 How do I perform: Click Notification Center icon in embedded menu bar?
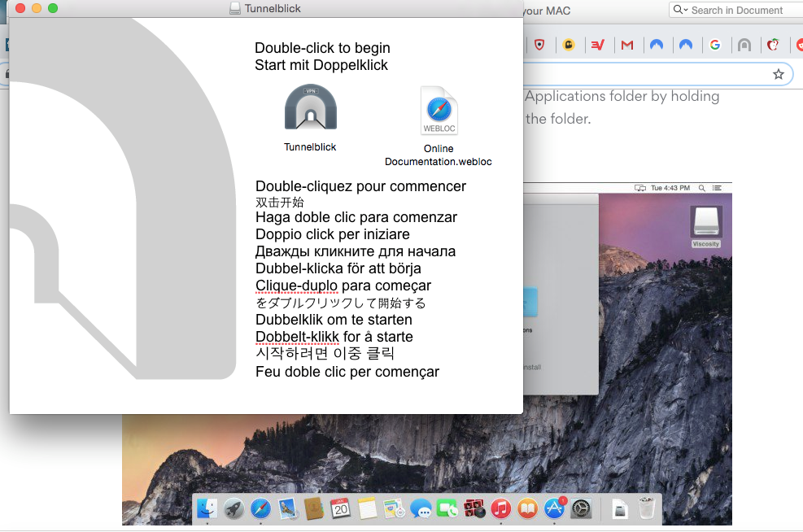(717, 188)
